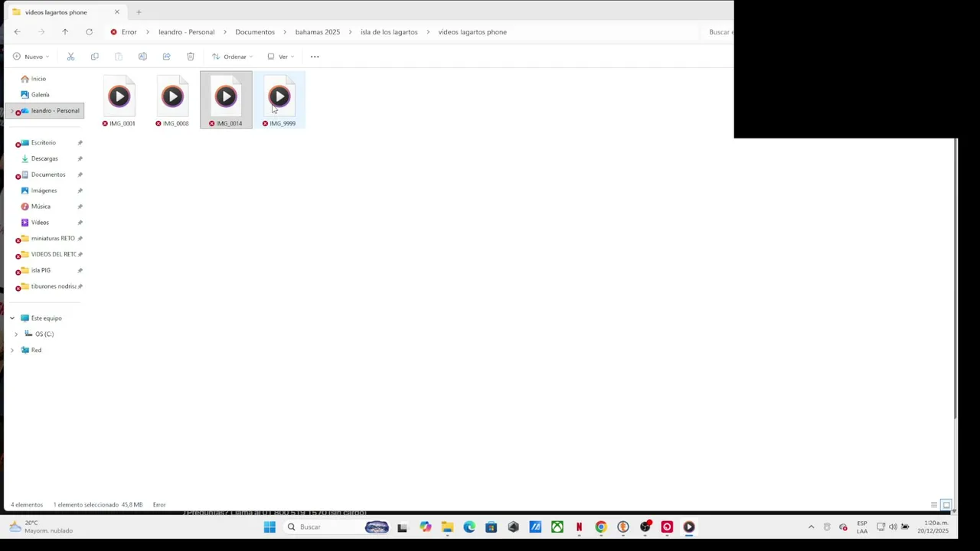This screenshot has height=551, width=980.
Task: Open VIDEOS DEL RETO folder
Action: tap(52, 254)
